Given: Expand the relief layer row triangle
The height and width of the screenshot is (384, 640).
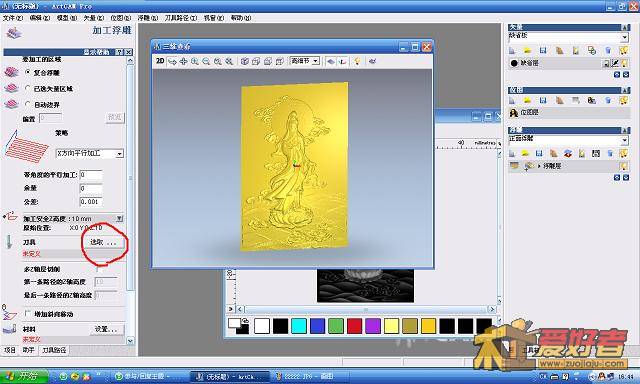Looking at the screenshot, I should coord(539,166).
